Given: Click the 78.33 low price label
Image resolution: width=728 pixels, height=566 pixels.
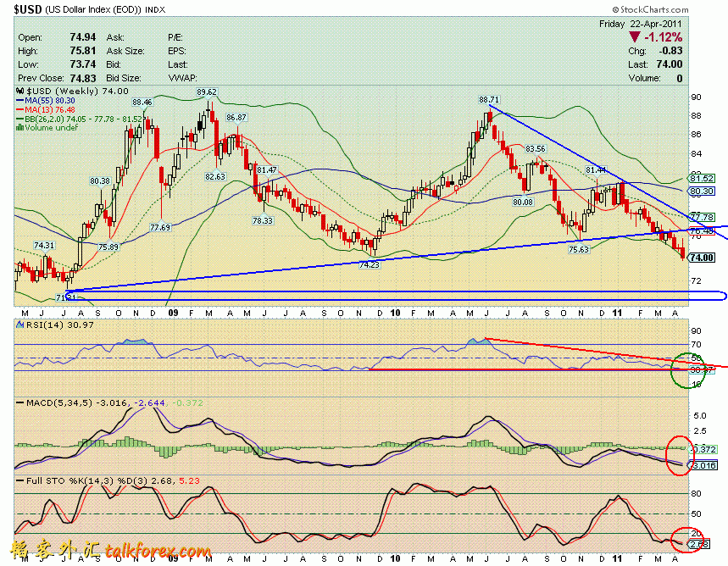Looking at the screenshot, I should (263, 220).
